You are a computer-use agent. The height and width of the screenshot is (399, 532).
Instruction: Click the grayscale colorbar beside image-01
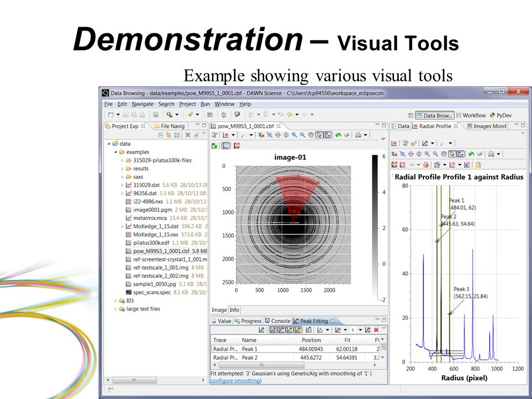[375, 227]
